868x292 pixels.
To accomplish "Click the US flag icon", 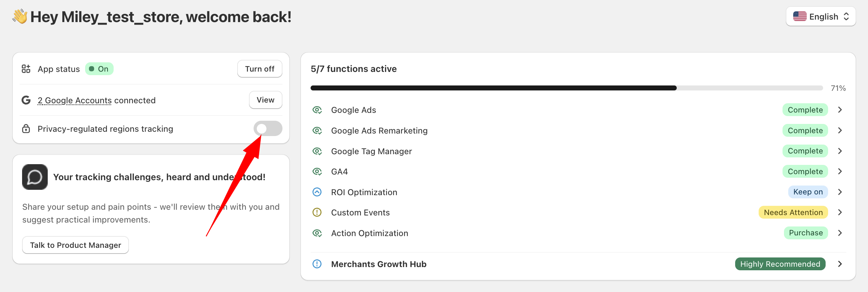I will (800, 16).
